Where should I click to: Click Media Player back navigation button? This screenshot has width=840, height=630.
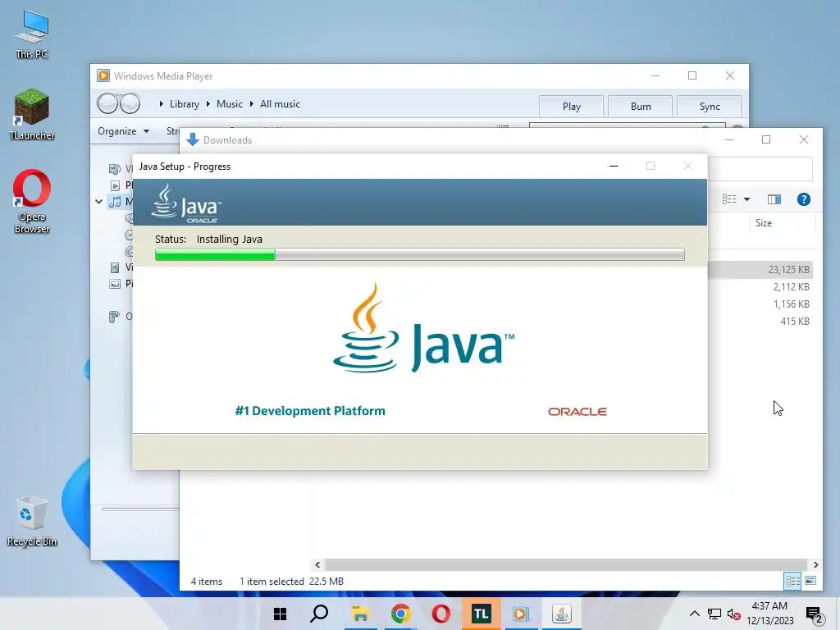coord(107,103)
